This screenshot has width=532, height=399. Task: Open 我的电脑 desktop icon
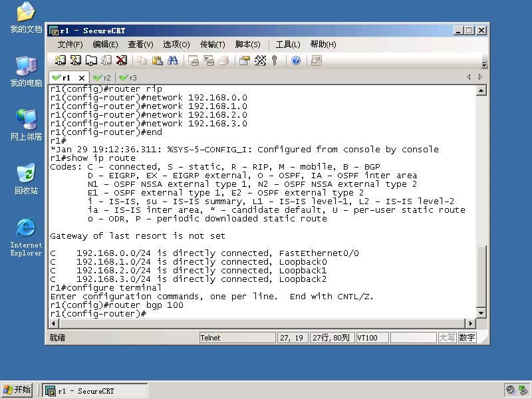click(x=26, y=71)
